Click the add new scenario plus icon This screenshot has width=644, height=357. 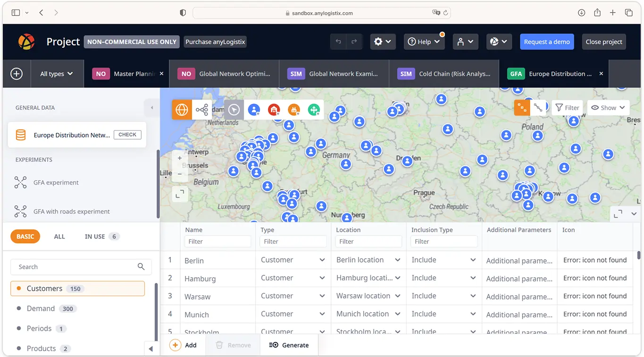click(x=17, y=74)
